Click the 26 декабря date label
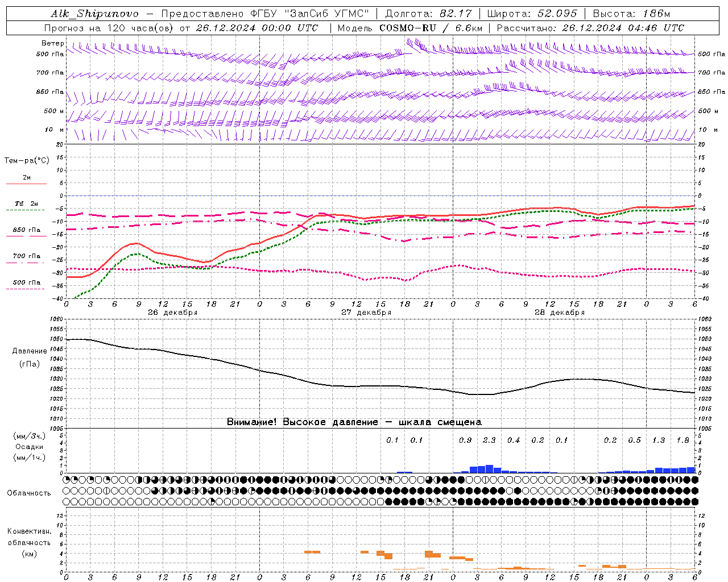This screenshot has width=728, height=582. (173, 313)
